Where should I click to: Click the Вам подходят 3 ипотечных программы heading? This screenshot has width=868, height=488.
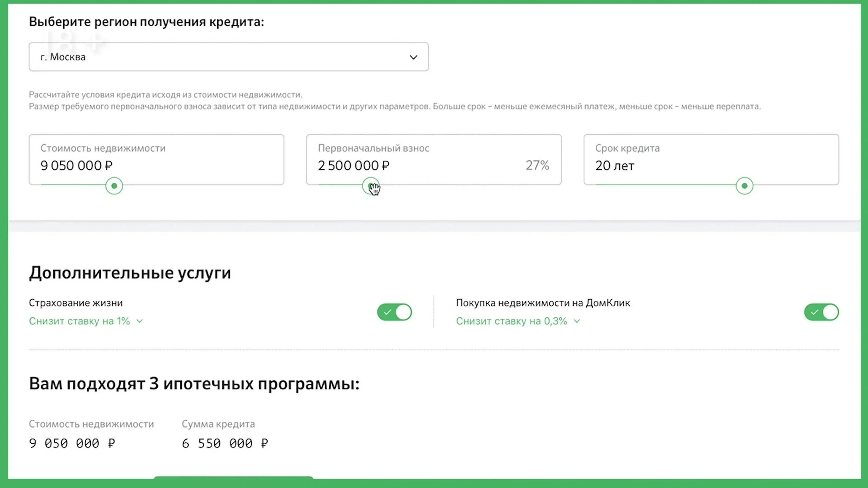click(x=194, y=384)
